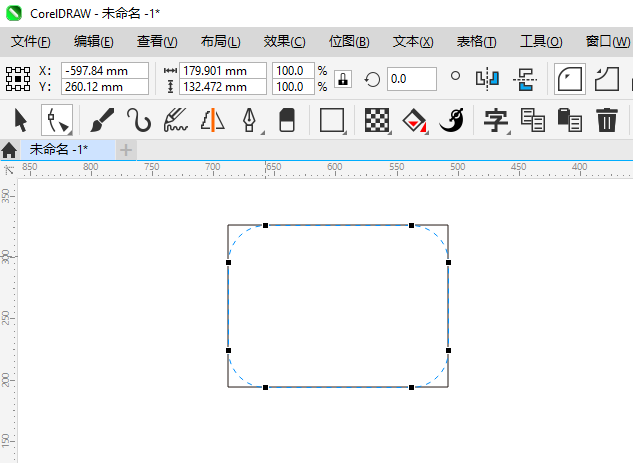Open the 位图(B) menu
This screenshot has width=633, height=463.
[x=349, y=42]
